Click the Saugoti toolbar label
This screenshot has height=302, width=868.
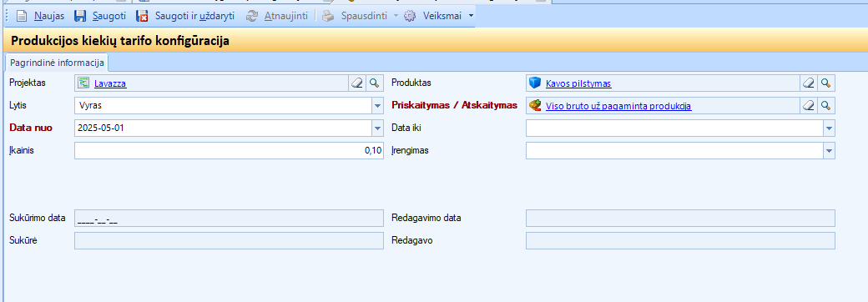tap(109, 16)
